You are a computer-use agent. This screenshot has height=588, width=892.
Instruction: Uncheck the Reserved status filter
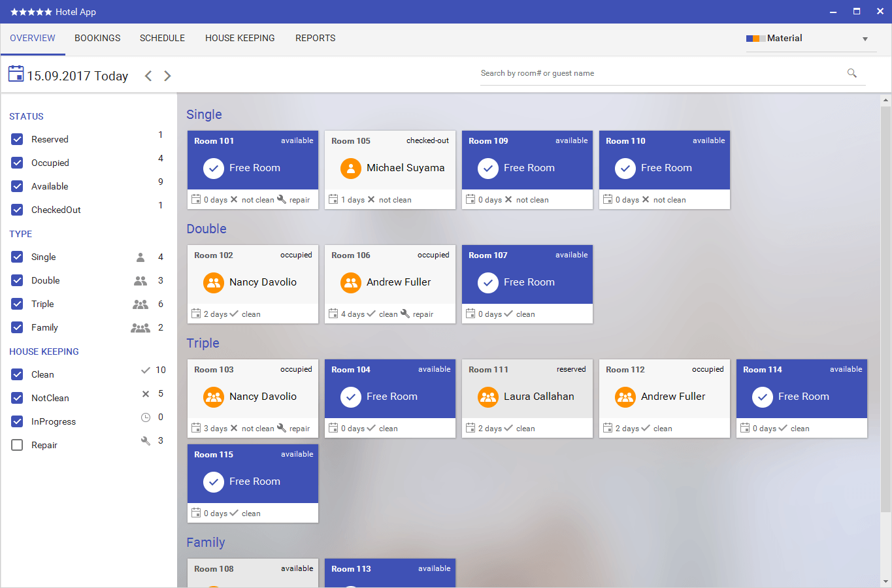18,139
